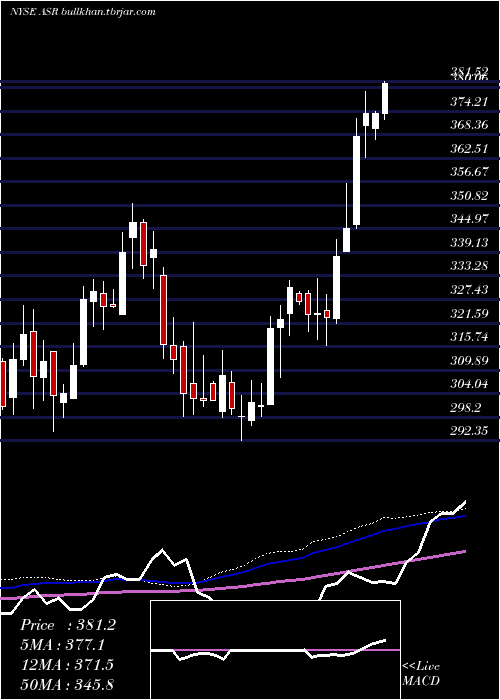Screen dimensions: 500x700
Task: Click the <<Live MACD label
Action: 421,673
